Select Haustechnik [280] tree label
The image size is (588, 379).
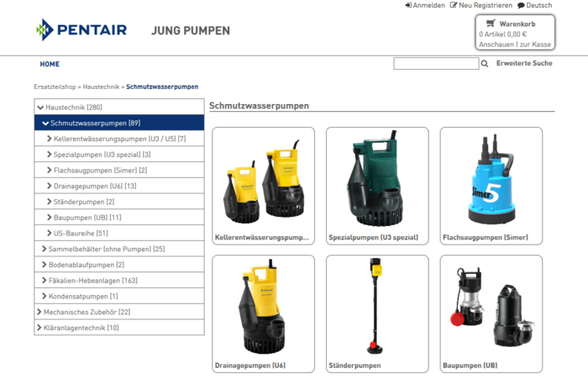[74, 108]
